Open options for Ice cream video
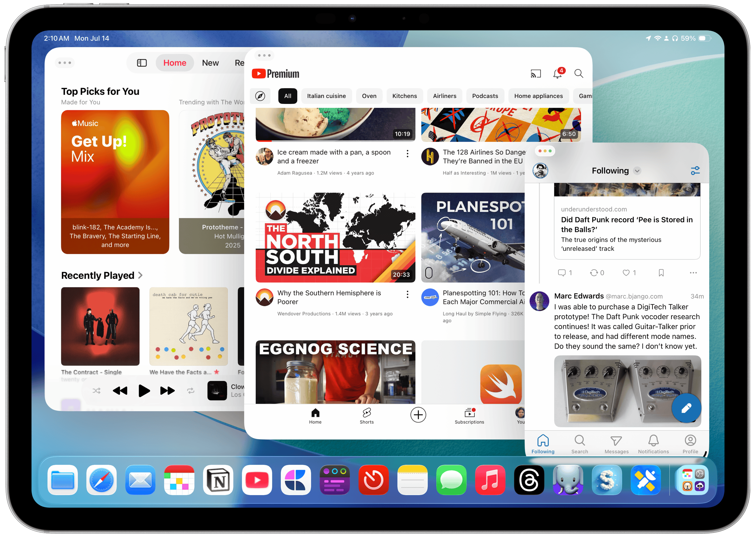Image resolution: width=756 pixels, height=538 pixels. tap(407, 153)
